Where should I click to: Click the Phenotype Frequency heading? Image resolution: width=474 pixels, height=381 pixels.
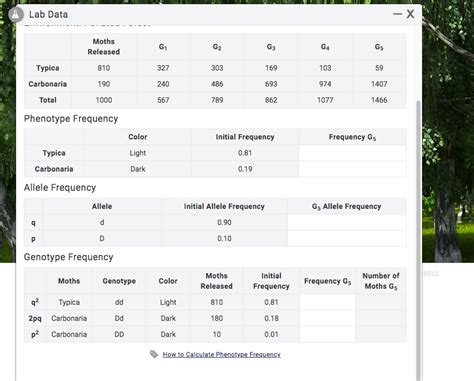71,119
